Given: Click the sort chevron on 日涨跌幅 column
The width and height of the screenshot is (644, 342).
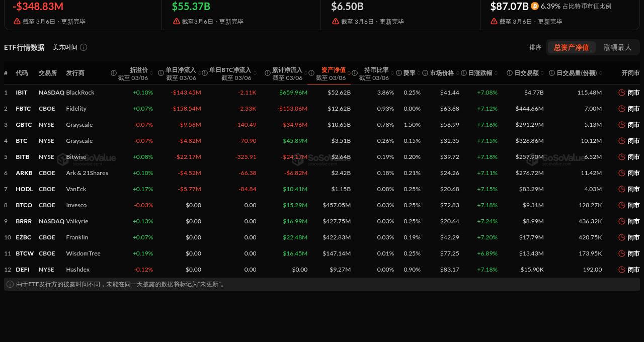Looking at the screenshot, I should (x=496, y=73).
